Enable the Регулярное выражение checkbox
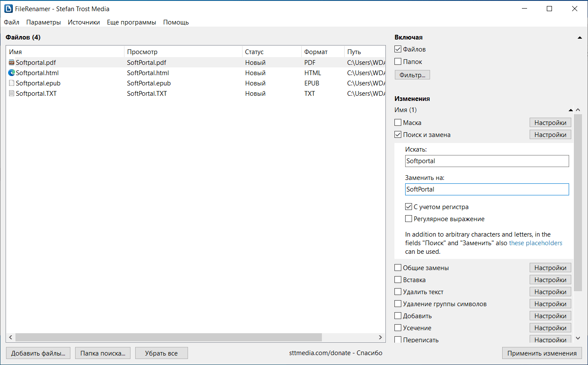588x365 pixels. click(x=409, y=219)
